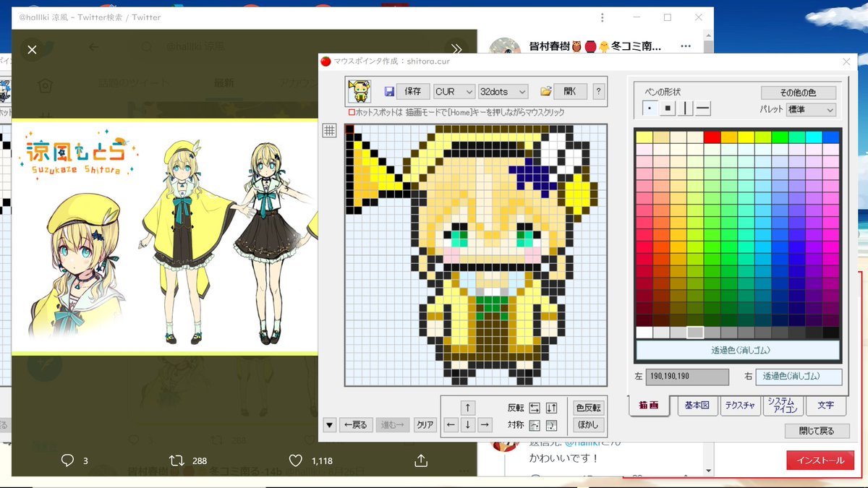Toggle the grid display icon
Viewport: 868px width, 488px height.
pos(329,130)
